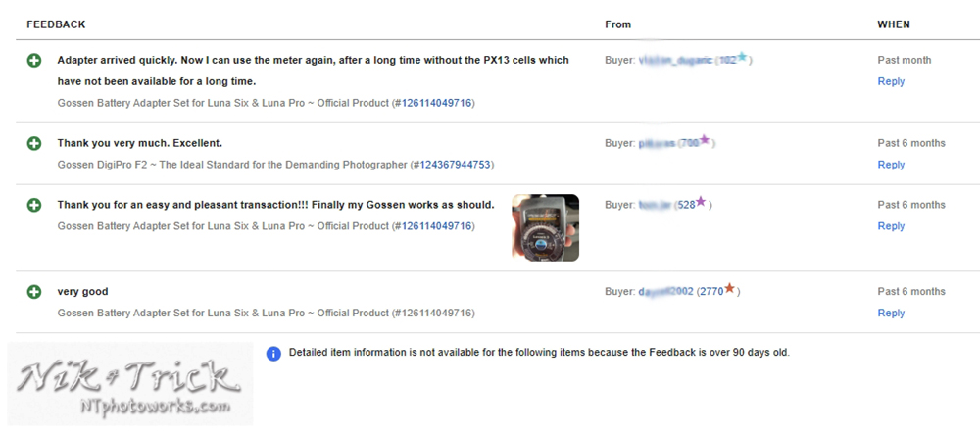Open item #126114049716 in the first feedback row
Image resolution: width=980 pixels, height=435 pixels.
436,103
